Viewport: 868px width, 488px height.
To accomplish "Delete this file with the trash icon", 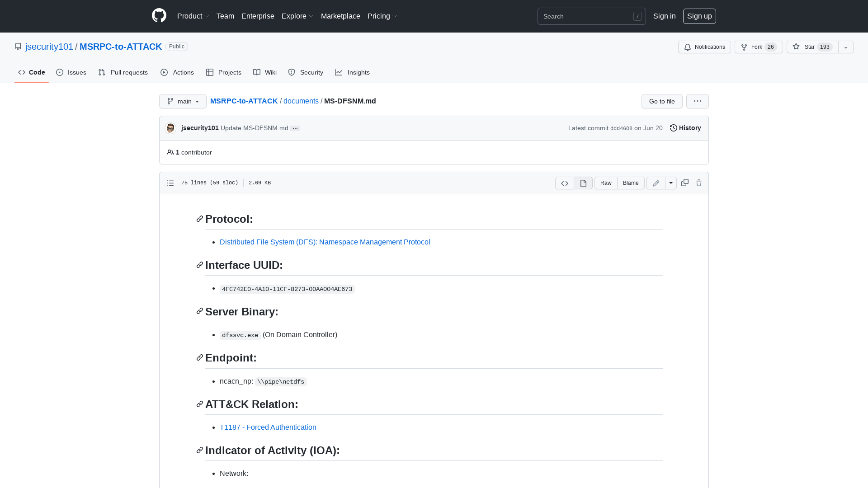I will click(x=699, y=183).
